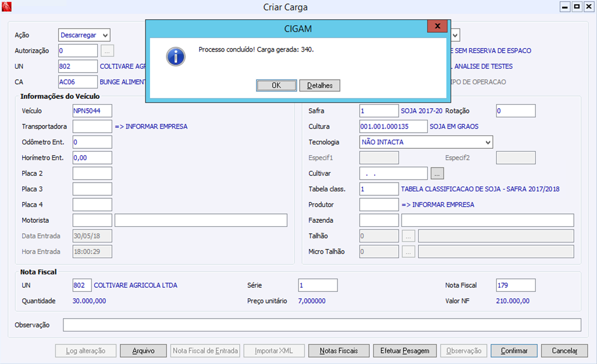The height and width of the screenshot is (364, 597).
Task: Click the text SOJA EM GRAOS
Action: pos(454,127)
